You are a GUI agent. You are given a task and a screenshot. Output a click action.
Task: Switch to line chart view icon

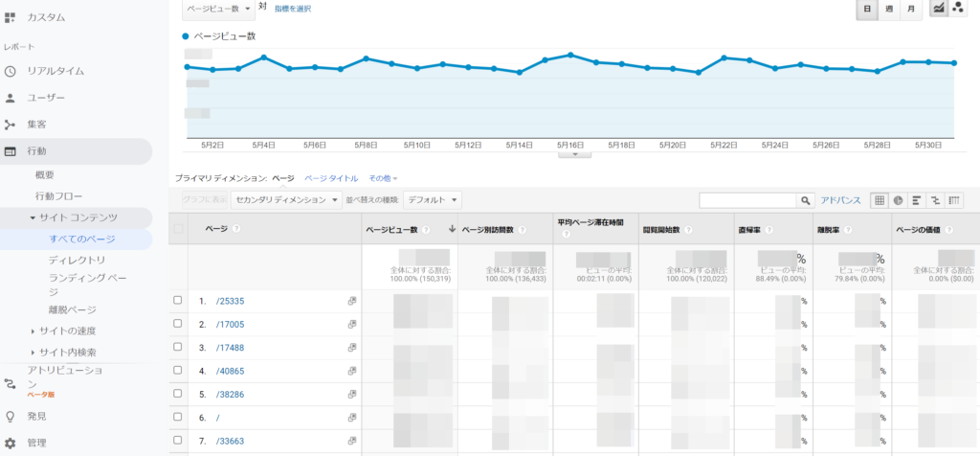point(939,9)
